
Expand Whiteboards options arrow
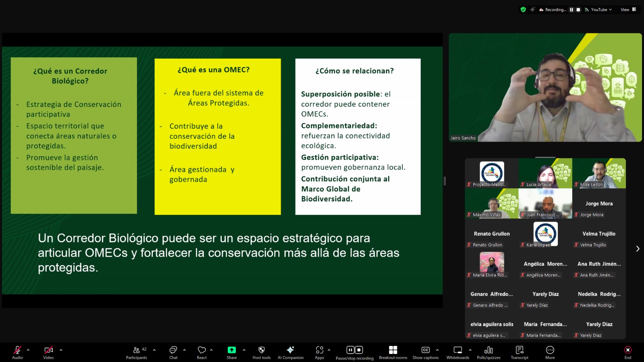[x=470, y=350]
